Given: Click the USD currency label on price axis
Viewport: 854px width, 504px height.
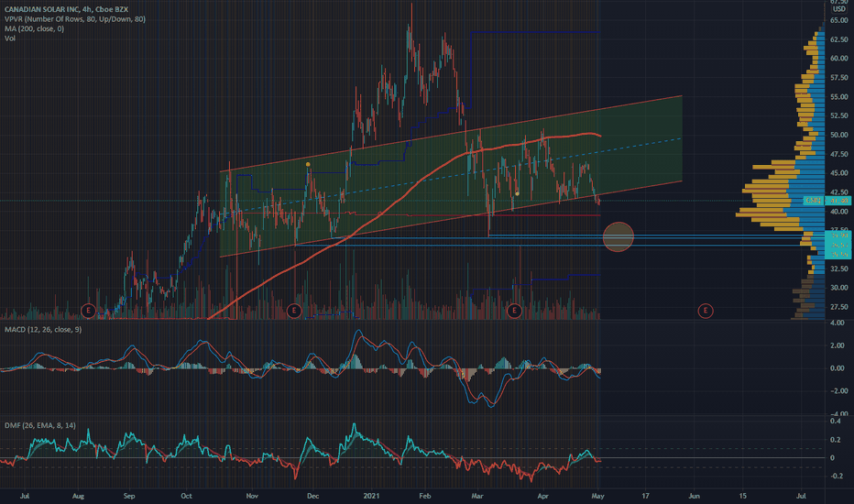Looking at the screenshot, I should [838, 9].
